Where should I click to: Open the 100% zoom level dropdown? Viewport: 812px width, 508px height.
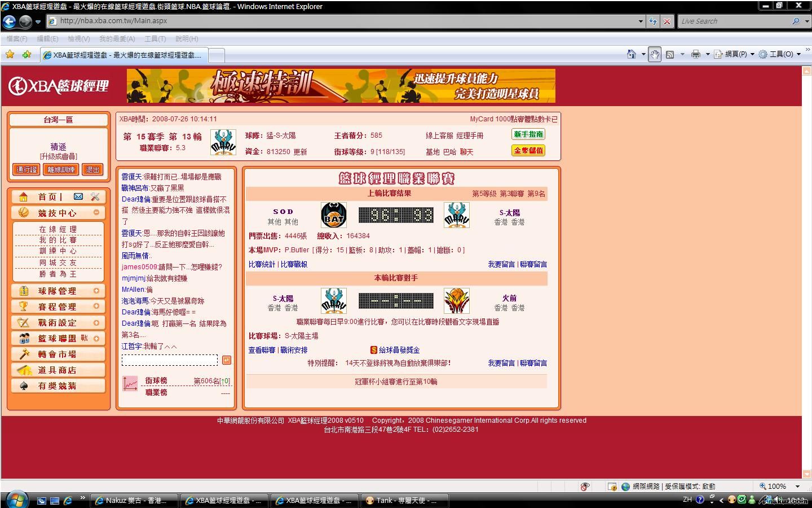click(x=797, y=486)
